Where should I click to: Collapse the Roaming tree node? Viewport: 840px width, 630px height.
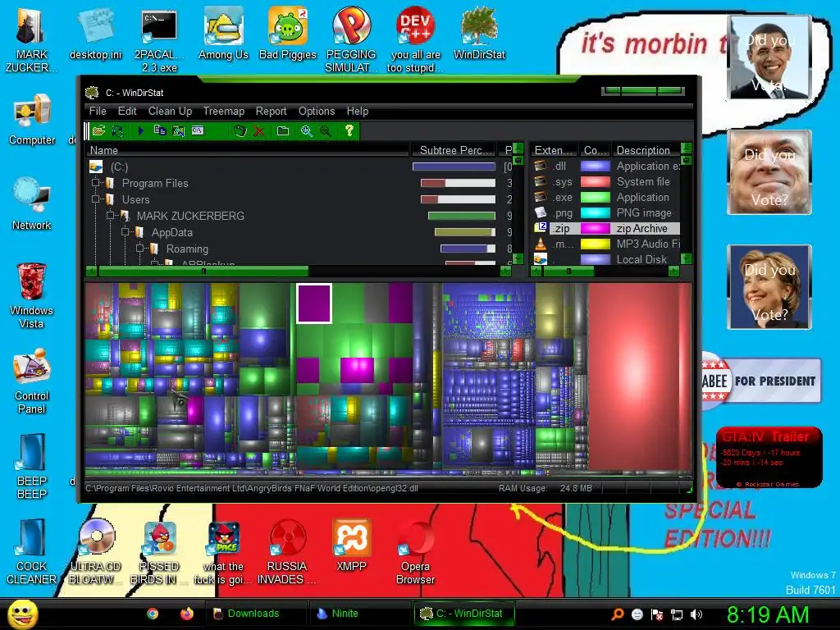(139, 249)
